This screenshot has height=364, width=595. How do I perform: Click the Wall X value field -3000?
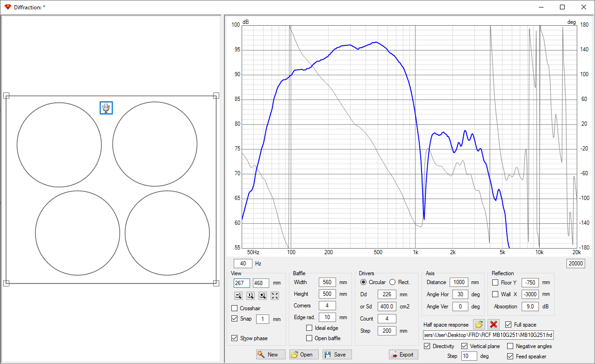(530, 294)
